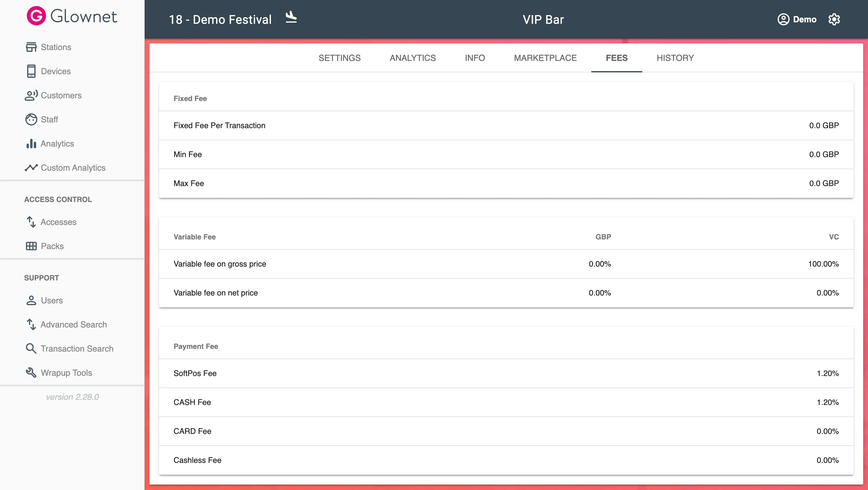Select Customers in the sidebar
The image size is (868, 490).
(61, 96)
